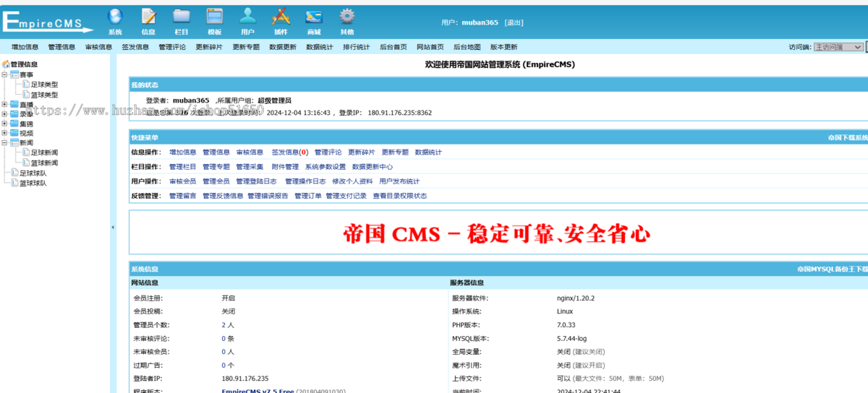Collapse the left sidebar with arrow handle
868x393 pixels.
click(112, 228)
